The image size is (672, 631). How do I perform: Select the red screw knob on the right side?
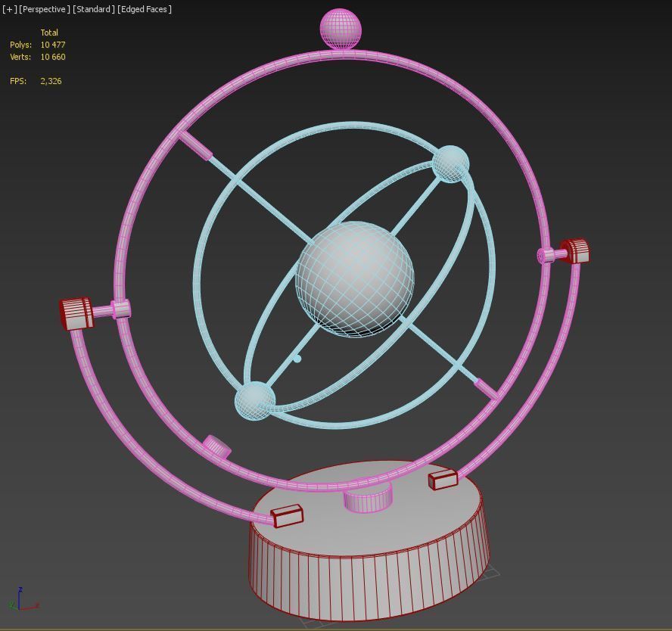tap(579, 251)
